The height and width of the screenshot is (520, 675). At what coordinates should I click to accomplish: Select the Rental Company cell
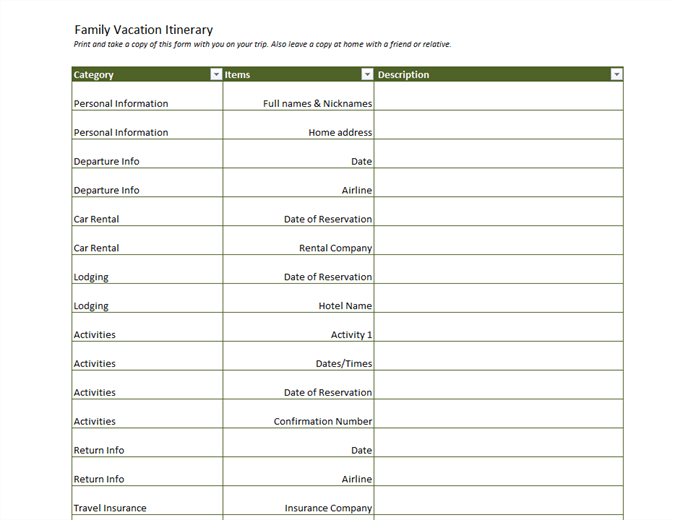[x=298, y=240]
